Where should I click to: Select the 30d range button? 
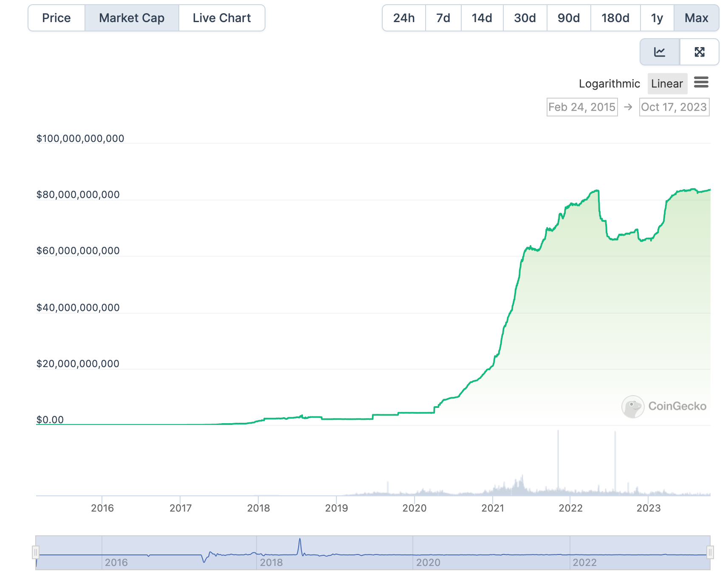point(525,18)
